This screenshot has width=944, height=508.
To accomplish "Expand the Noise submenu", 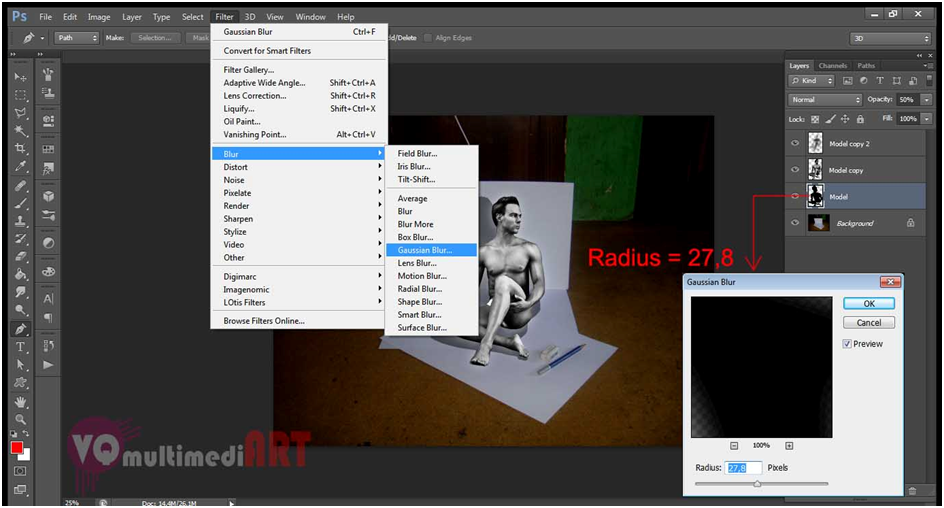I will point(299,180).
